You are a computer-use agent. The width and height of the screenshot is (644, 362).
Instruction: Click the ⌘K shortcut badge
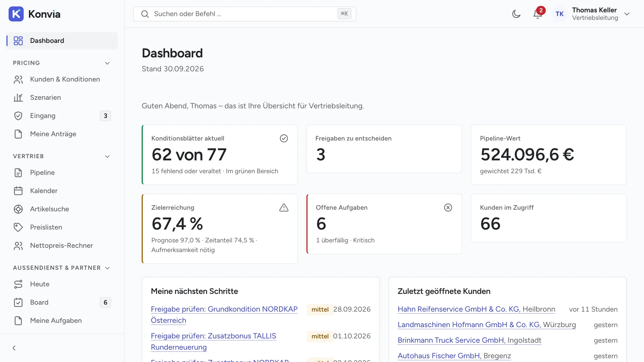[344, 14]
